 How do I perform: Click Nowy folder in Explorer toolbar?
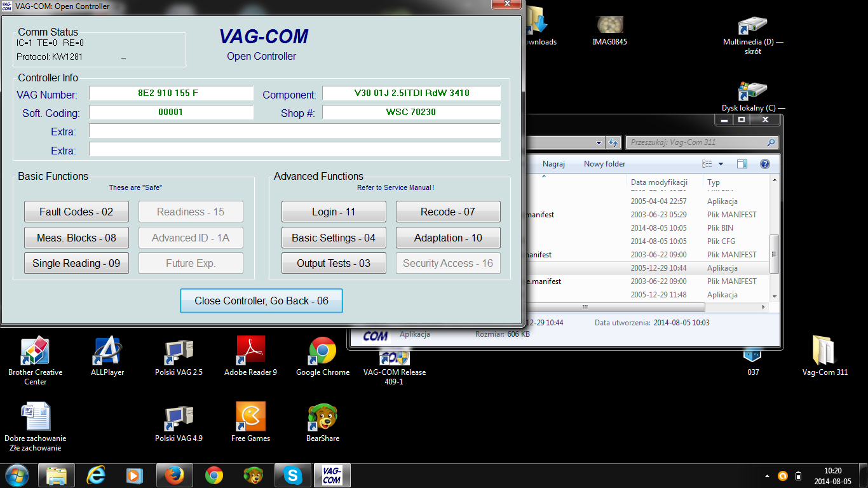pos(604,164)
